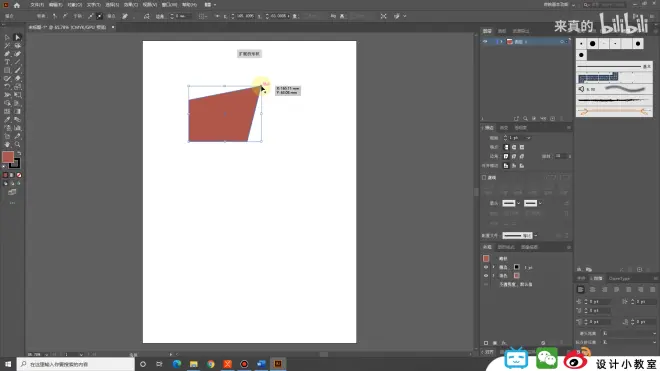Select the Selection tool (black arrow)
The image size is (660, 371).
pos(7,37)
